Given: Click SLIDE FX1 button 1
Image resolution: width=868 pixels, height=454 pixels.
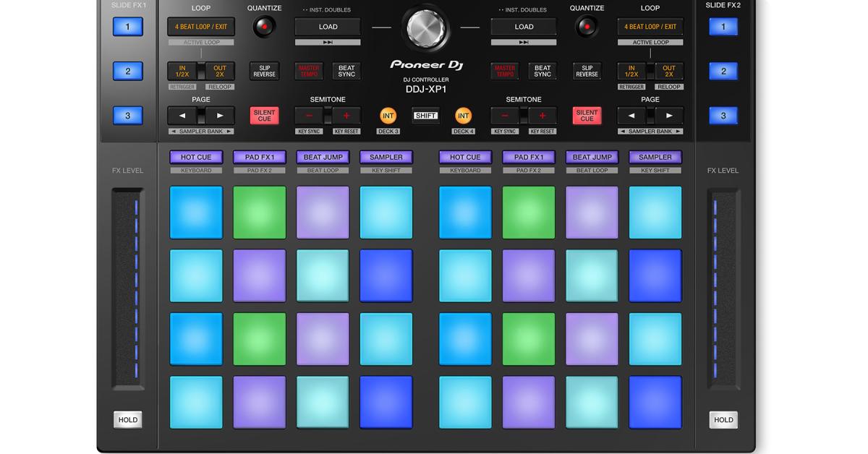Looking at the screenshot, I should pyautogui.click(x=128, y=27).
